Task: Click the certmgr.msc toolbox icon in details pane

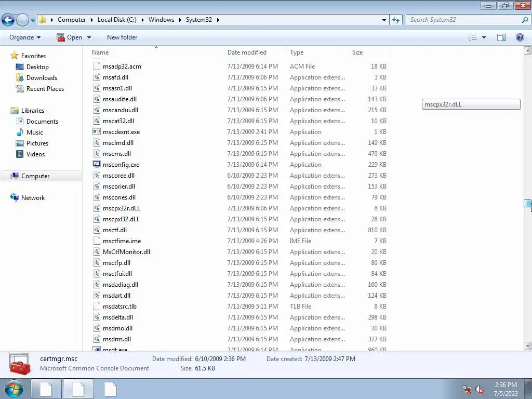Action: click(x=20, y=364)
